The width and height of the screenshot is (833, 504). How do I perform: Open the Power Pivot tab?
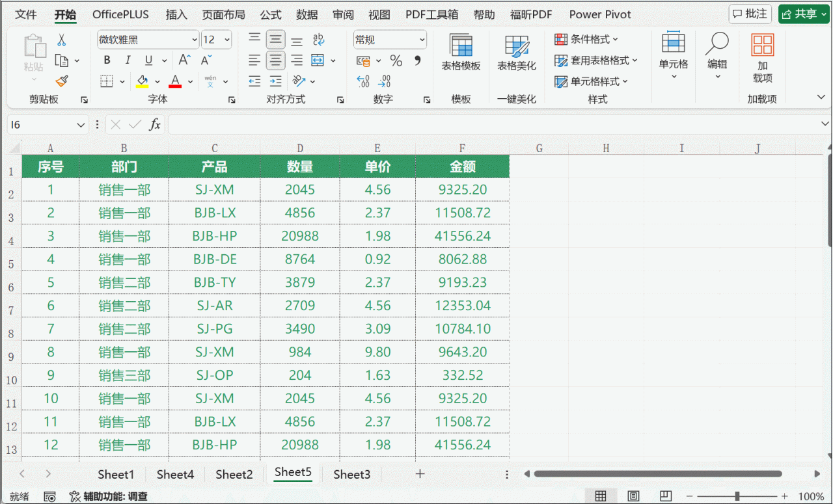coord(600,14)
